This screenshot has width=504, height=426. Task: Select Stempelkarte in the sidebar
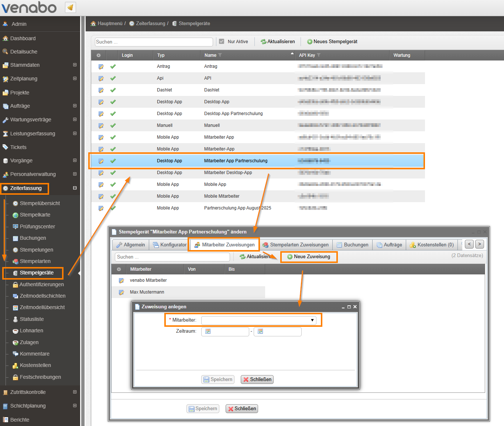(x=35, y=215)
